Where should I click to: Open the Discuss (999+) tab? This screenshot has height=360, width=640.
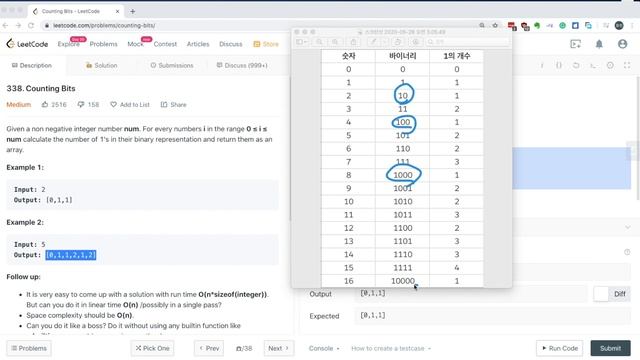click(242, 65)
